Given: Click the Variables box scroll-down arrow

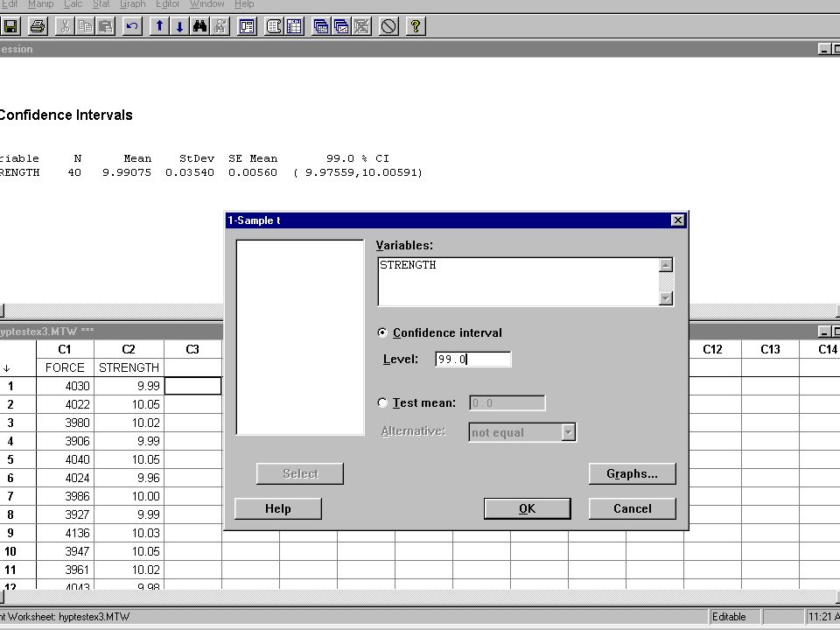Looking at the screenshot, I should (665, 297).
